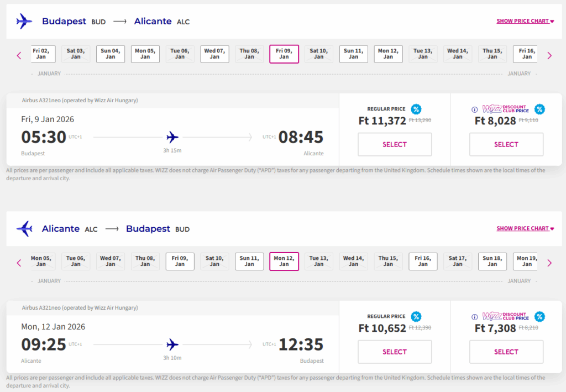Select Sun 11, Jan outbound date
This screenshot has width=566, height=392.
(353, 54)
